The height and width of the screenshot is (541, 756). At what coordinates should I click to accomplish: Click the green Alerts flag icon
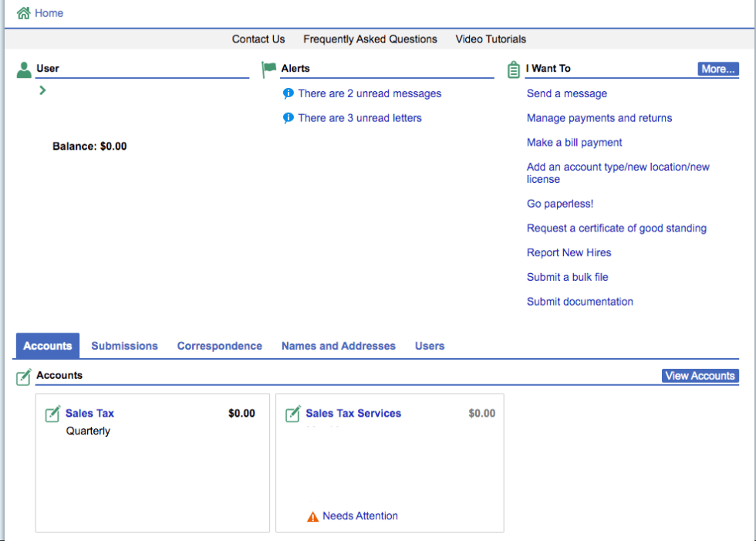[x=268, y=69]
